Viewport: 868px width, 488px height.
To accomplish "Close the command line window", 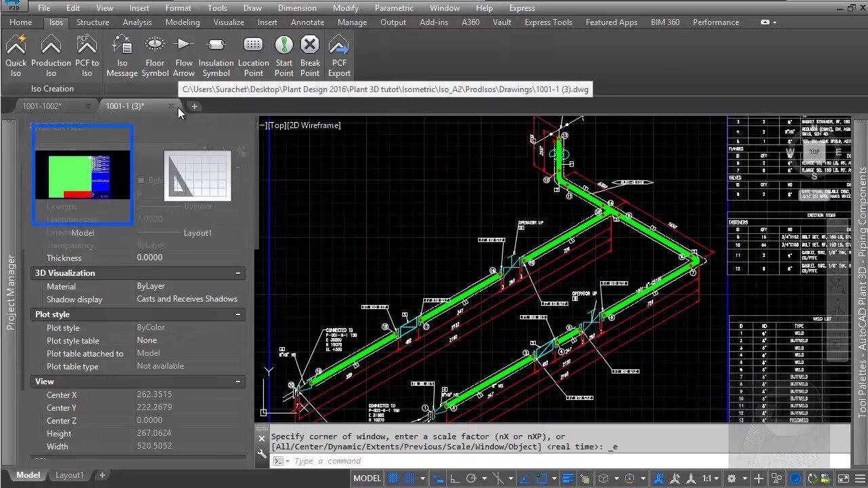I will point(262,439).
